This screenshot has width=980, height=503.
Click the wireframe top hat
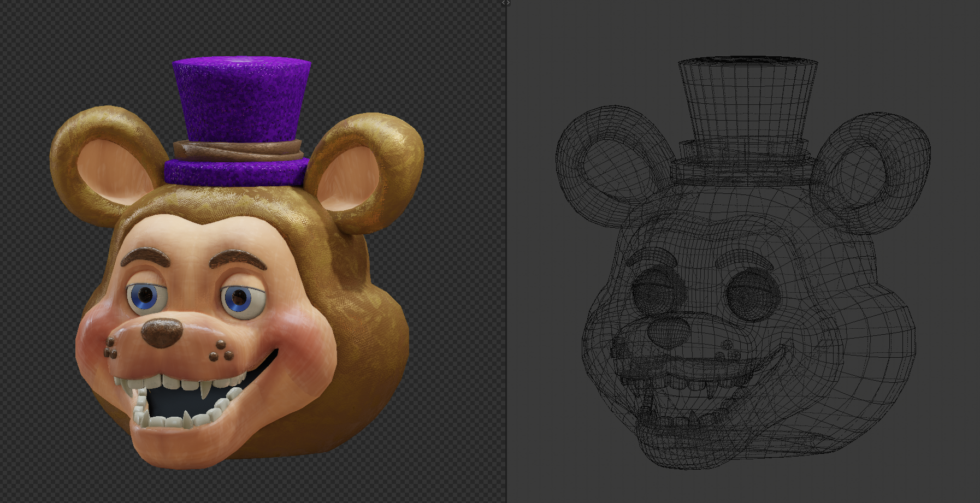click(743, 120)
